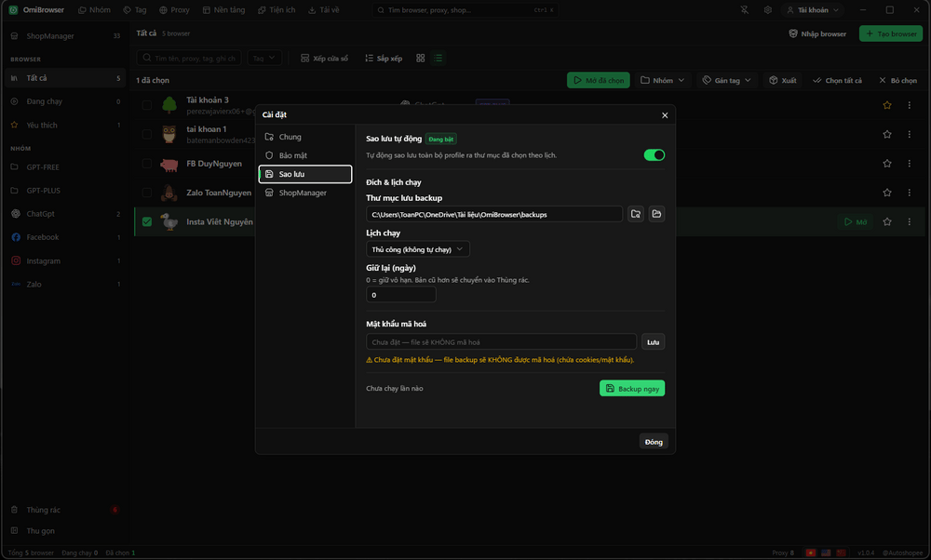The height and width of the screenshot is (560, 931).
Task: Click the list view icon in toolbar
Action: (439, 58)
